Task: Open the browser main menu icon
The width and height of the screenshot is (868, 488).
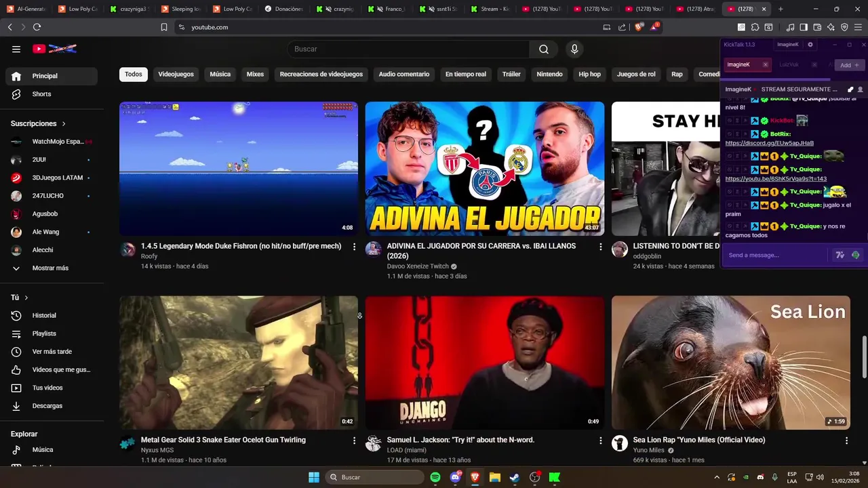Action: (859, 27)
